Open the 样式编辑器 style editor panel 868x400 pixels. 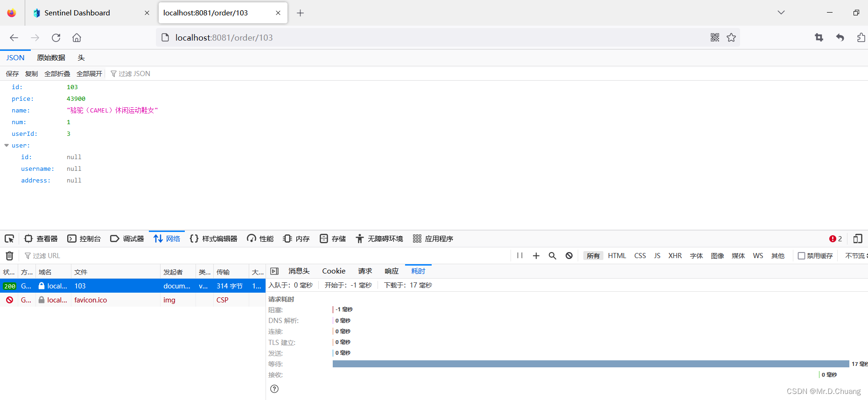point(214,239)
